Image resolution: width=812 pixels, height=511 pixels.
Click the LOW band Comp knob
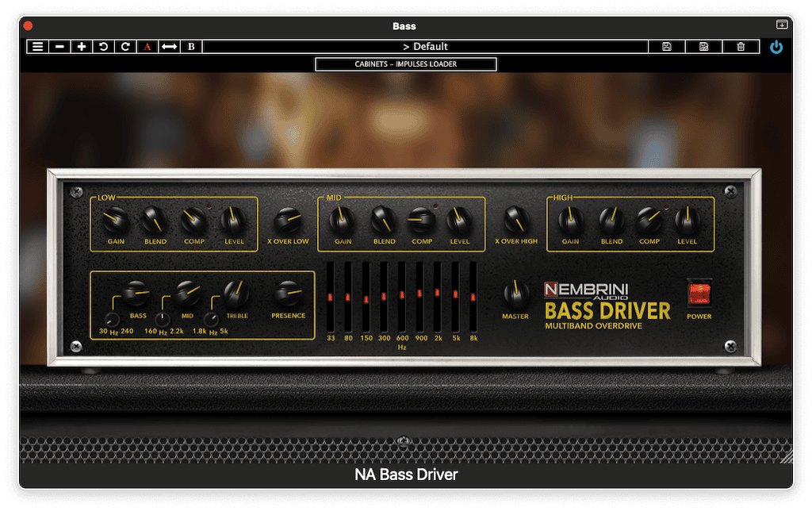(x=194, y=221)
